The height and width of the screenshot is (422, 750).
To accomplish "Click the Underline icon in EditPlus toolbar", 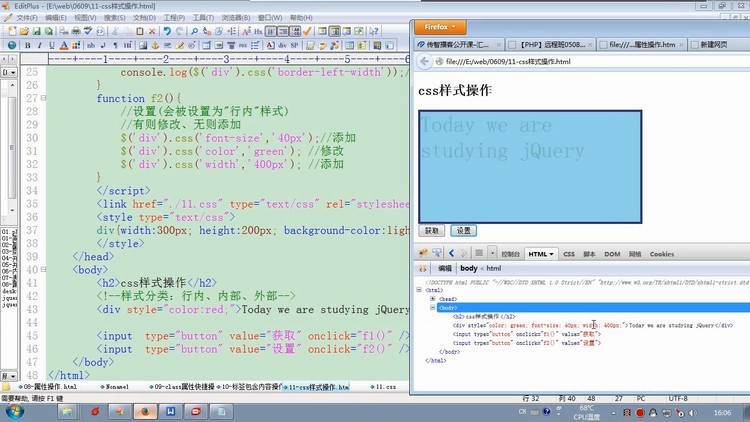I will pyautogui.click(x=52, y=45).
